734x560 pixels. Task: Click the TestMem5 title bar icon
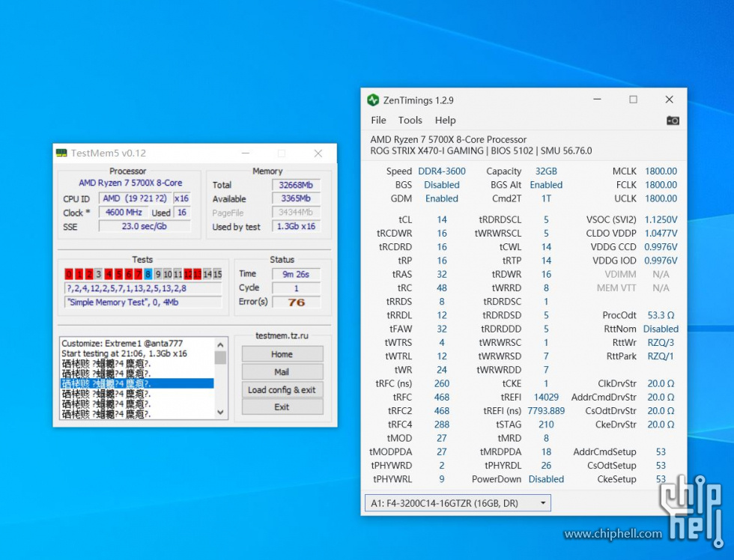point(61,153)
